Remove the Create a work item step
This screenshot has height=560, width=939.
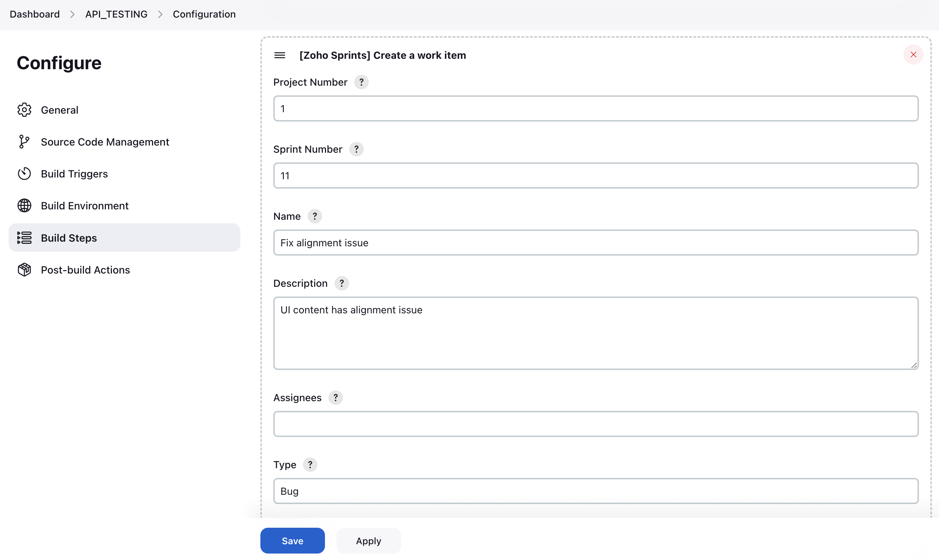pos(913,55)
